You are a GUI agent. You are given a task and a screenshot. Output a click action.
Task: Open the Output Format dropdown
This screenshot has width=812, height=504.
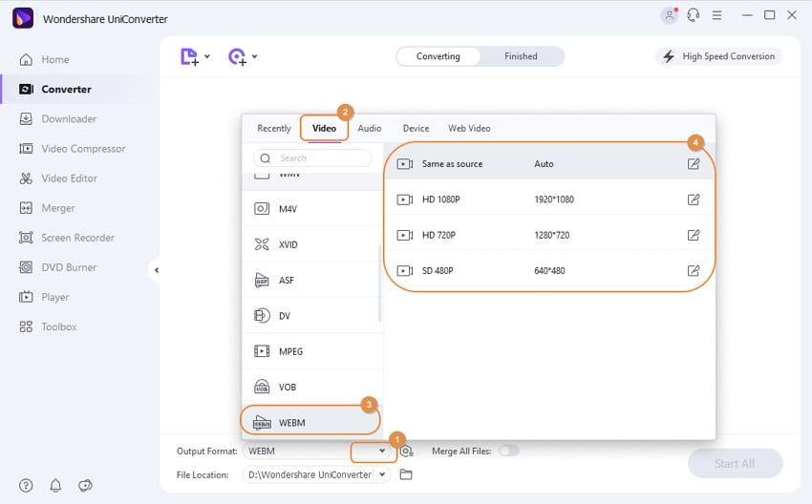tap(382, 451)
